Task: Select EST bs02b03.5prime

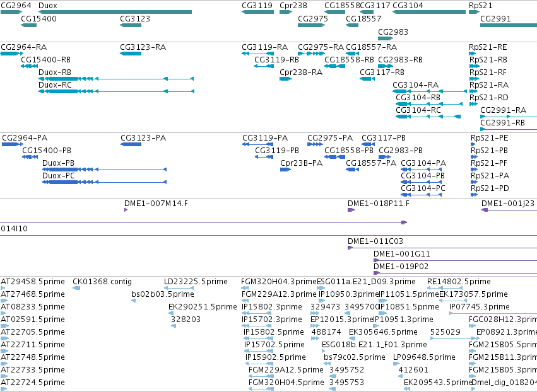Action: [163, 294]
